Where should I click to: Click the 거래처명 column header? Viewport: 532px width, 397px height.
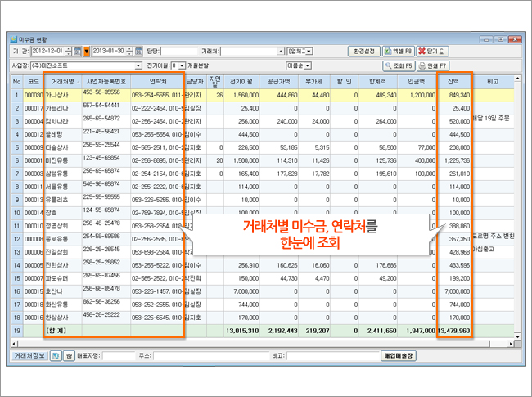[62, 81]
